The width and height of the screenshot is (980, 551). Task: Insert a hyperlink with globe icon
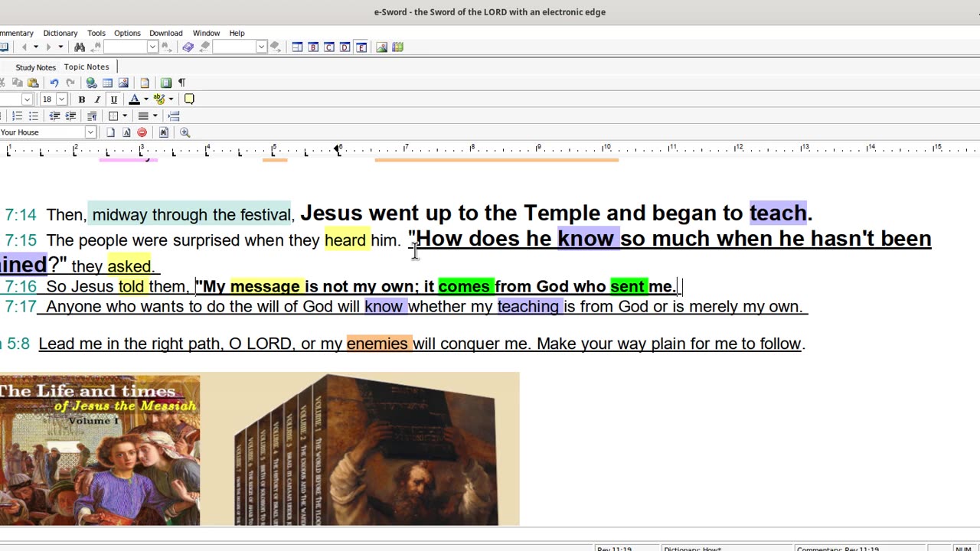(x=91, y=83)
